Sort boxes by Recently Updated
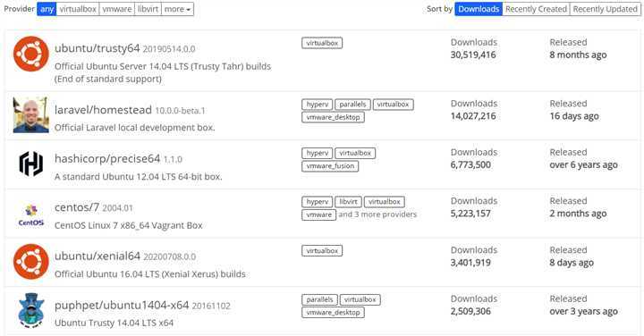This screenshot has width=644, height=336. (605, 9)
